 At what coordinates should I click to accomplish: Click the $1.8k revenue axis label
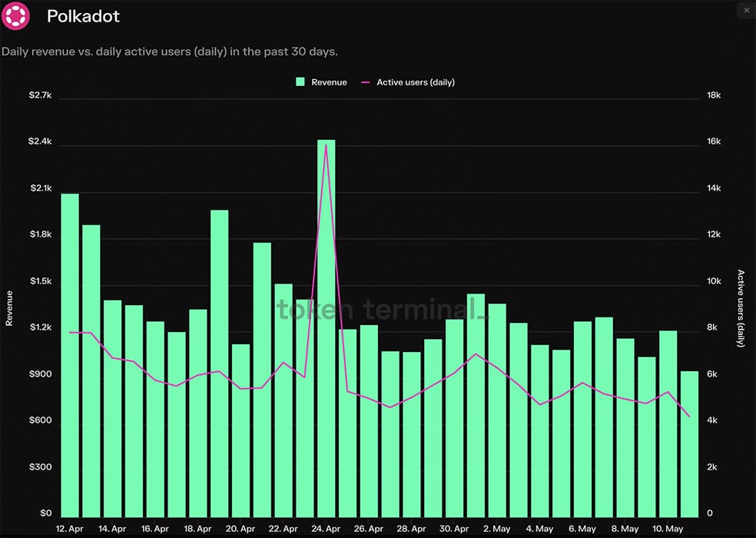(41, 234)
